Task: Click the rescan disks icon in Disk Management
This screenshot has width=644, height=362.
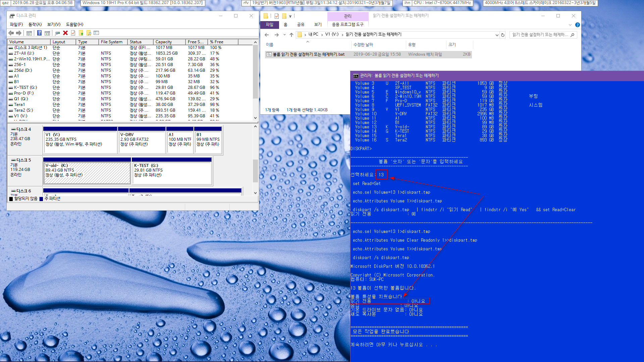Action: [57, 33]
